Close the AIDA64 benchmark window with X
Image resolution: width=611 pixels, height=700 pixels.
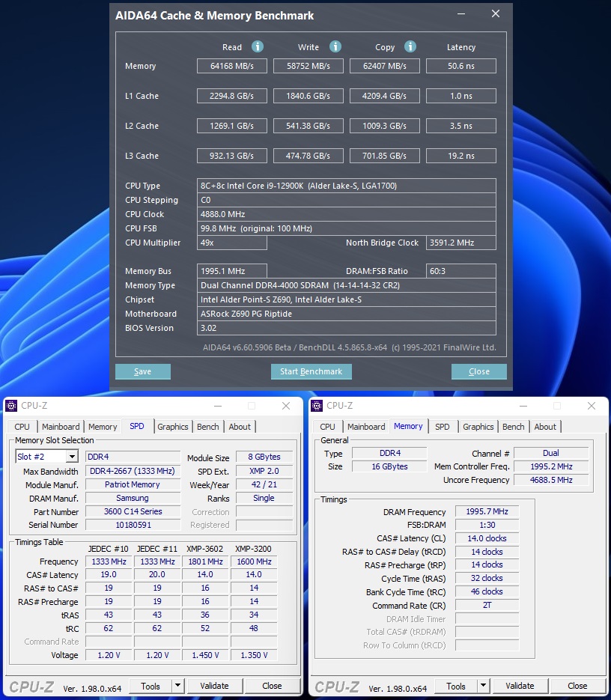coord(496,13)
